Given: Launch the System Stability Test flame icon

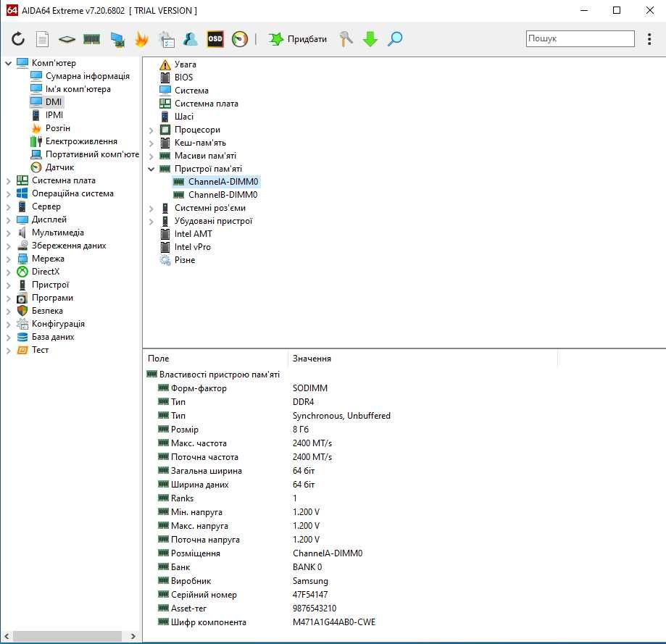Looking at the screenshot, I should pos(141,39).
